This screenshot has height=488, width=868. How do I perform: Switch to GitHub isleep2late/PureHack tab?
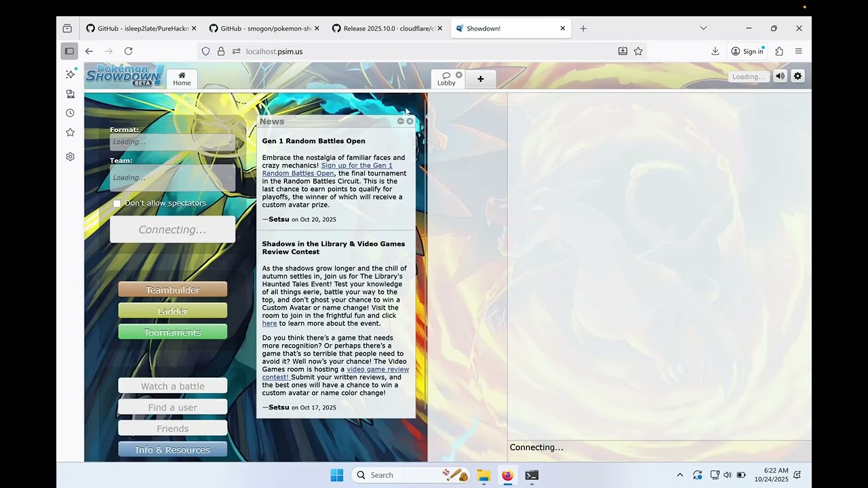tap(141, 28)
